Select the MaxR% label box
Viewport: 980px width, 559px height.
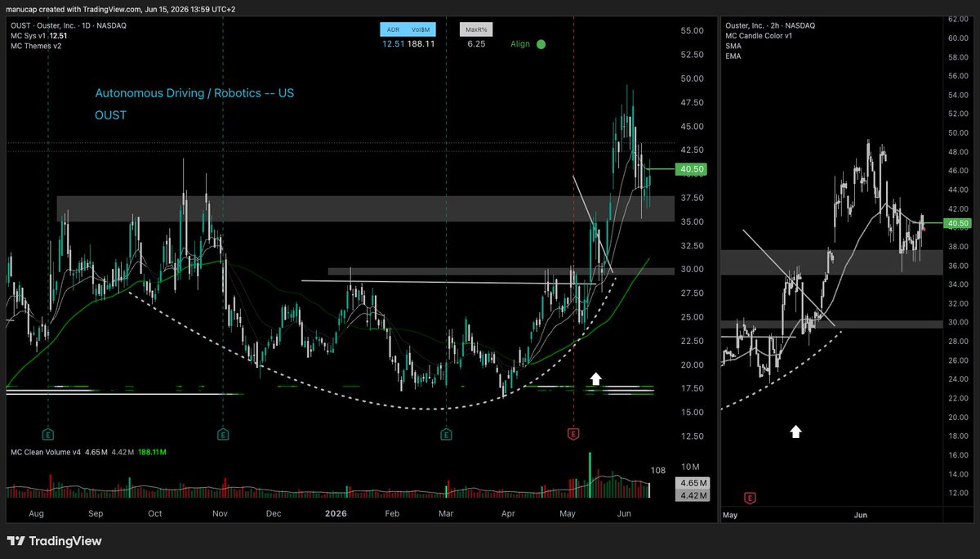476,29
